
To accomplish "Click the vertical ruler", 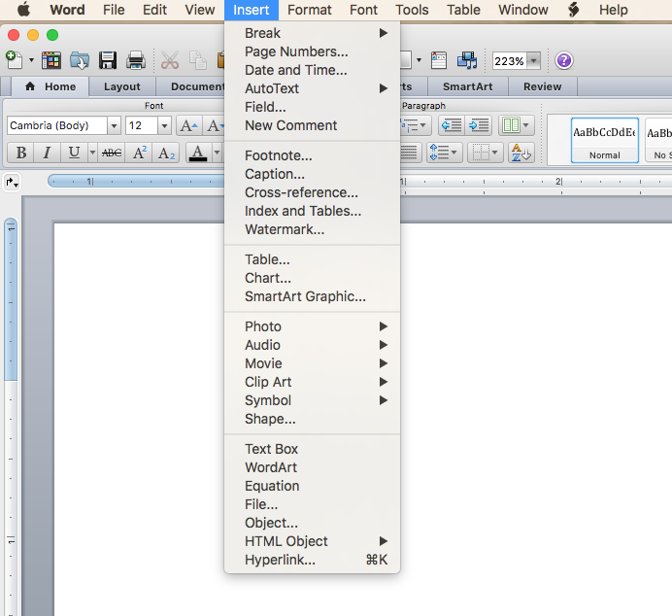I will tap(11, 416).
